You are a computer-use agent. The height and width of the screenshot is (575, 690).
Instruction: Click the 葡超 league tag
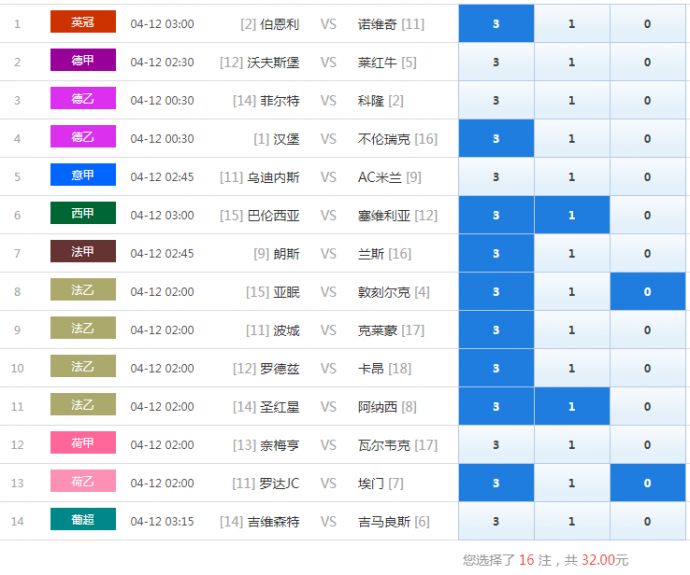coord(83,519)
